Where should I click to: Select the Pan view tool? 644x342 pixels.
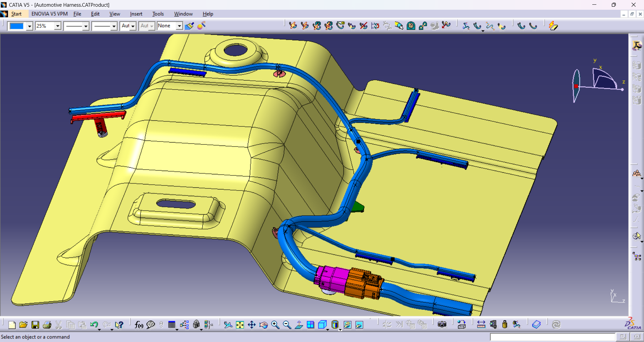click(x=251, y=325)
